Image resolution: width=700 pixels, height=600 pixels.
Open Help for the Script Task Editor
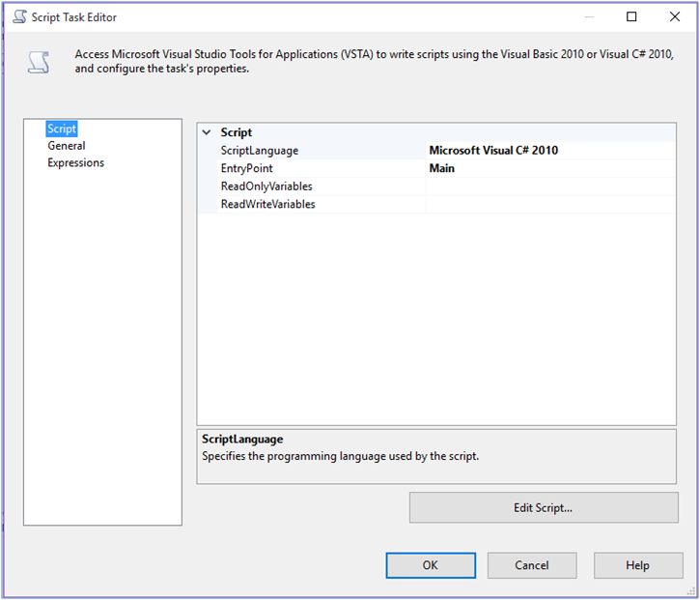pyautogui.click(x=638, y=565)
